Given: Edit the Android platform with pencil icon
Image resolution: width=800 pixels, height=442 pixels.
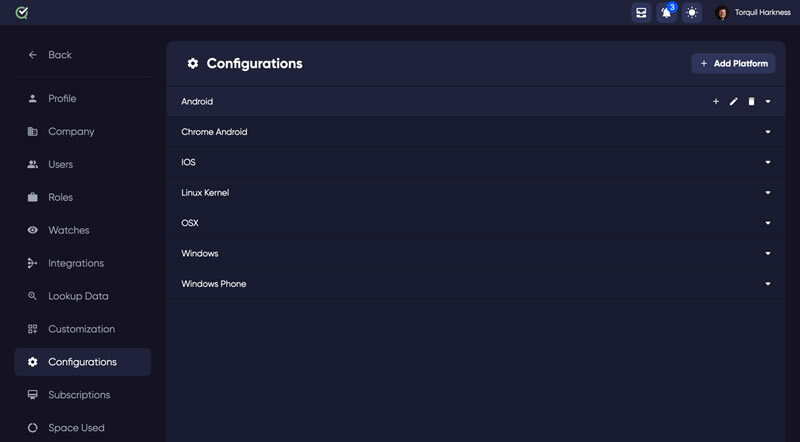Looking at the screenshot, I should point(733,102).
